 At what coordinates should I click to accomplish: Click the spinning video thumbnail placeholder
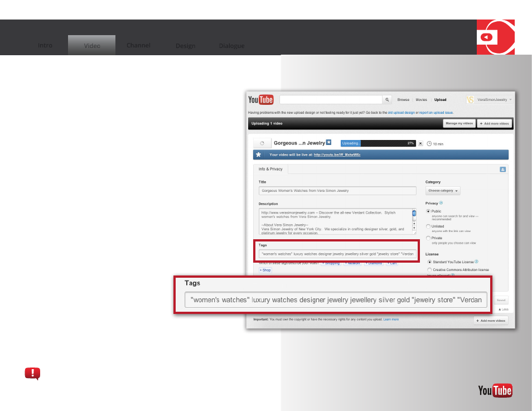pyautogui.click(x=262, y=143)
